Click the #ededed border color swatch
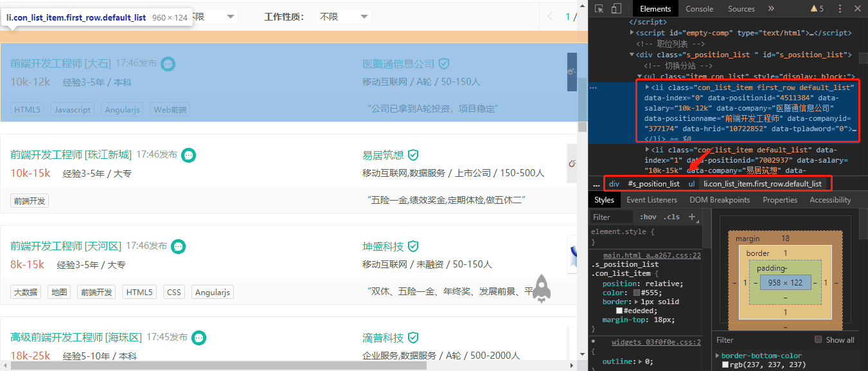The height and width of the screenshot is (371, 868). point(619,311)
